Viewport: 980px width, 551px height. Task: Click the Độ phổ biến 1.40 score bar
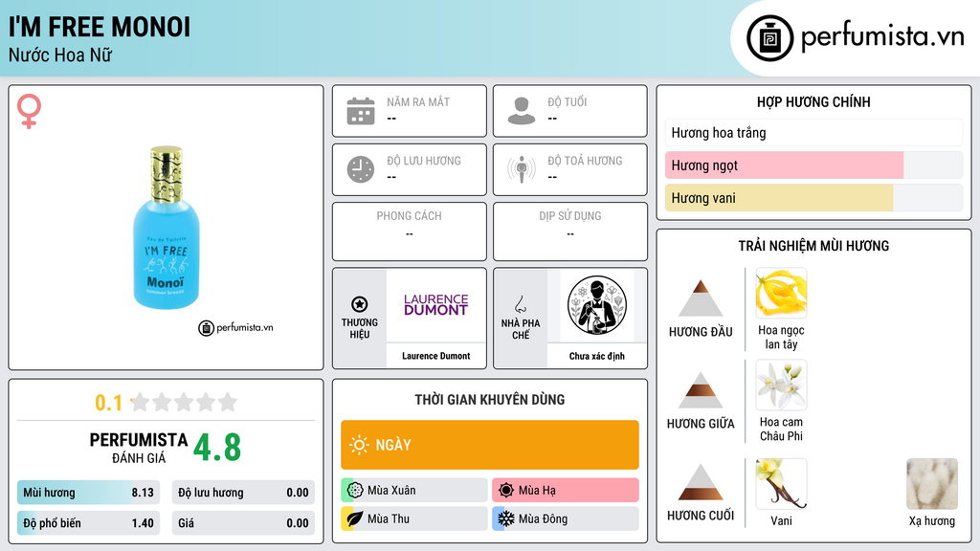coord(88,523)
